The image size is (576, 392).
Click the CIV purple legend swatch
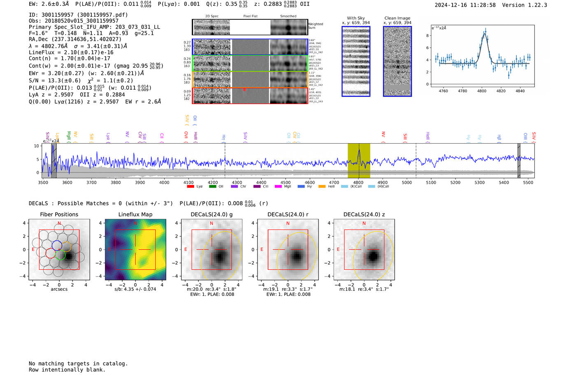point(234,187)
